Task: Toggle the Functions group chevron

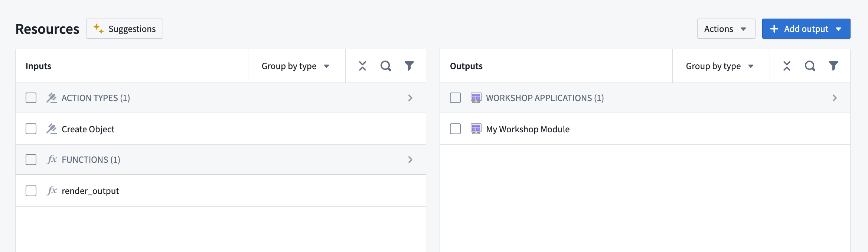Action: point(410,159)
